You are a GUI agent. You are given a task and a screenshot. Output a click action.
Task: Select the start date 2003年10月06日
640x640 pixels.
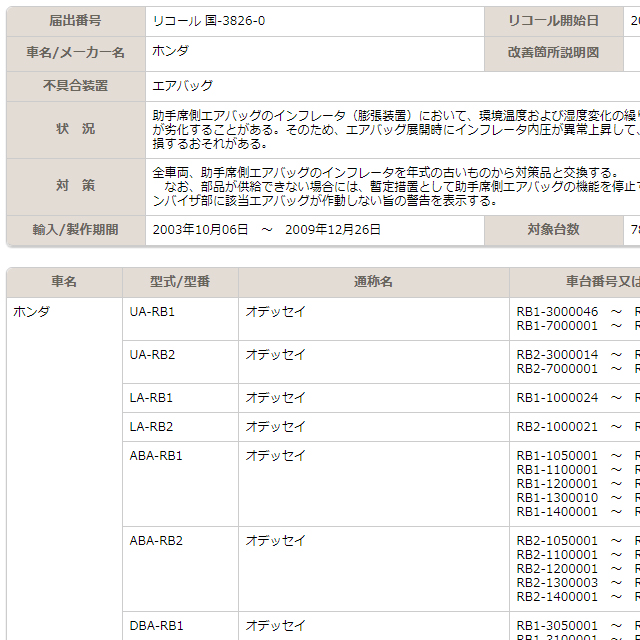click(x=200, y=230)
